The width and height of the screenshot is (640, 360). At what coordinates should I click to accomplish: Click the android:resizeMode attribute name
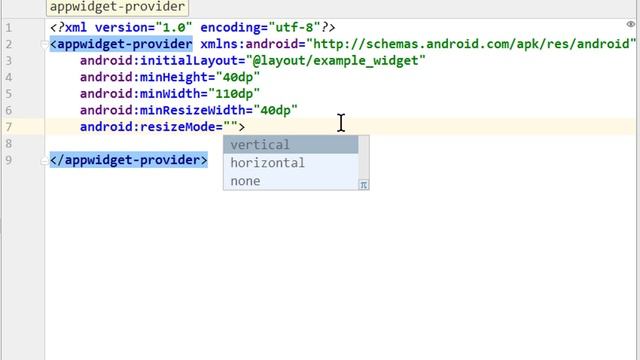pyautogui.click(x=148, y=127)
